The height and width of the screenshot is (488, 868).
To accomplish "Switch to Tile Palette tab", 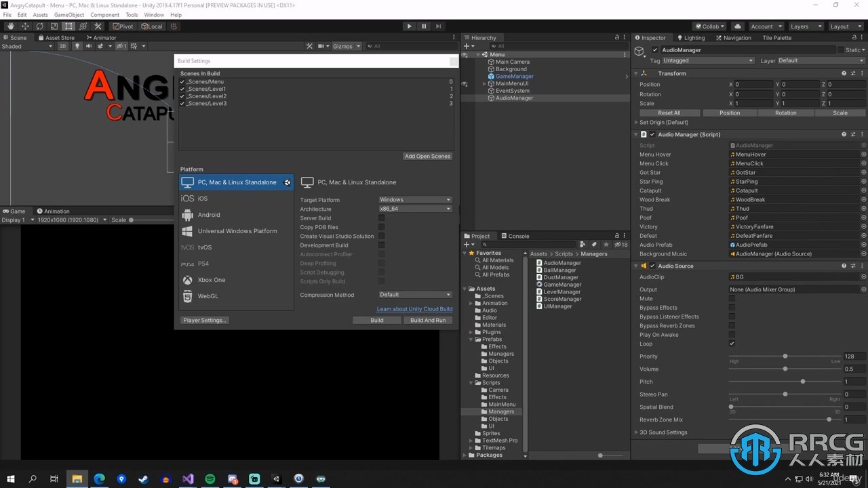I will click(776, 38).
